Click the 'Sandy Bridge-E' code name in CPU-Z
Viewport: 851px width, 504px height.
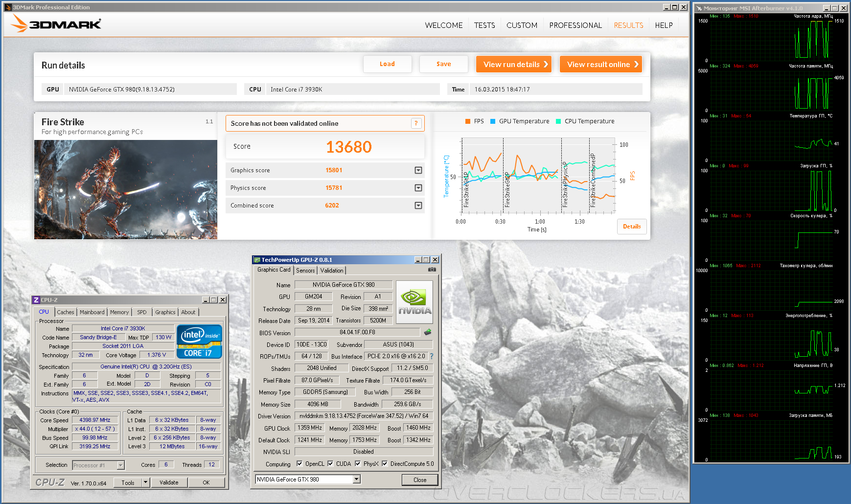[98, 337]
